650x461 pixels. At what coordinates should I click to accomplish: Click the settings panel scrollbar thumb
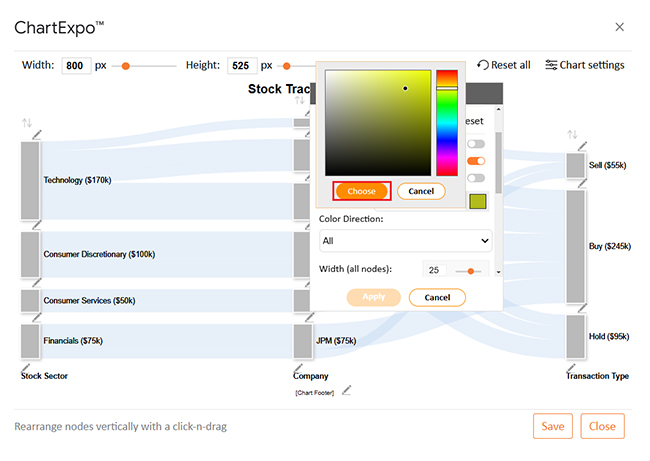498,163
